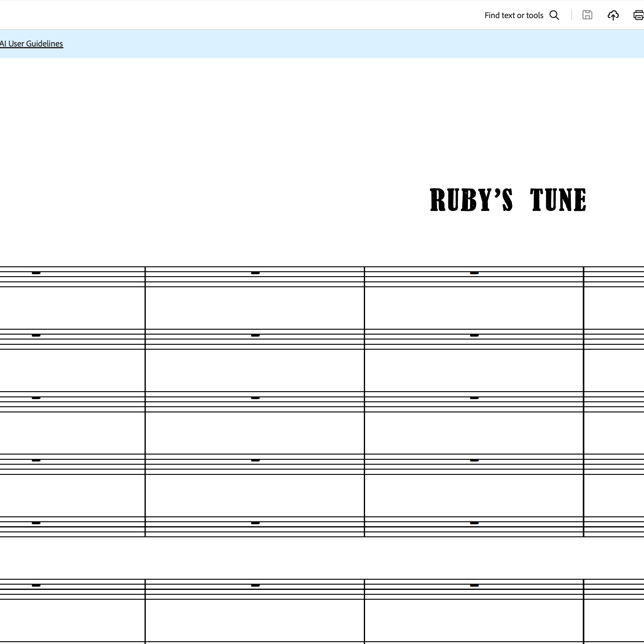Click the middle whole rest on the fifth staff
Viewport: 644px width, 644px height.
tap(255, 523)
